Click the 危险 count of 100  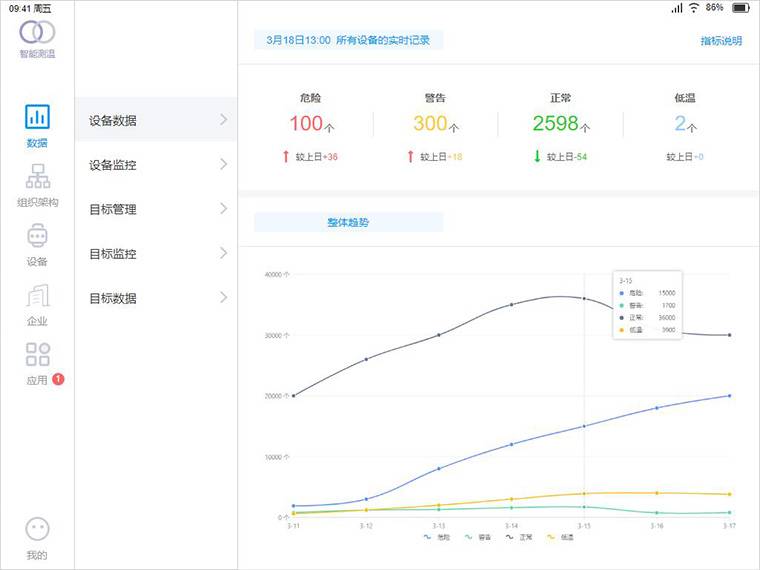(x=306, y=124)
